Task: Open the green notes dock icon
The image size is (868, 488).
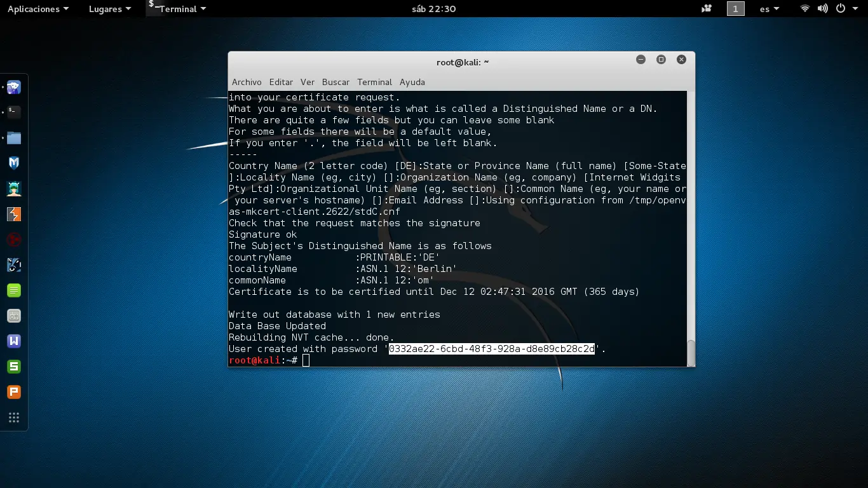Action: (14, 290)
